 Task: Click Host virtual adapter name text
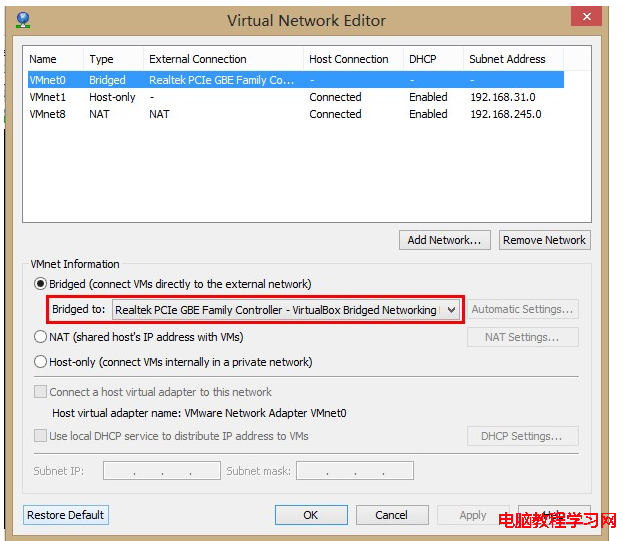click(x=199, y=413)
